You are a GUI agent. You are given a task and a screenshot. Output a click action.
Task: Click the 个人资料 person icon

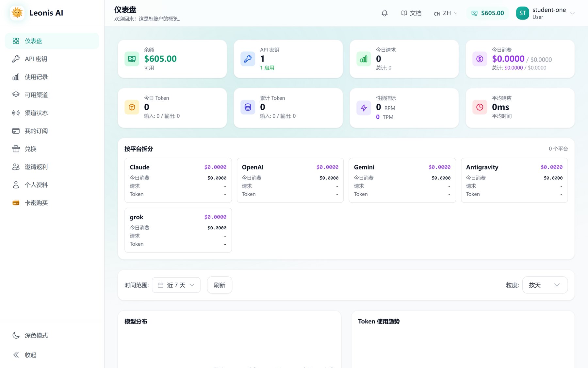(16, 185)
